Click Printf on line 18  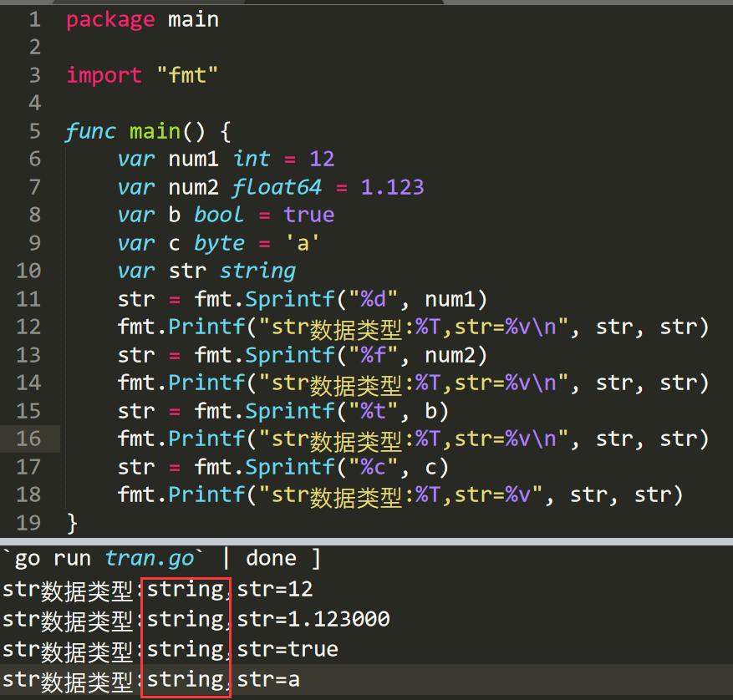click(x=206, y=495)
